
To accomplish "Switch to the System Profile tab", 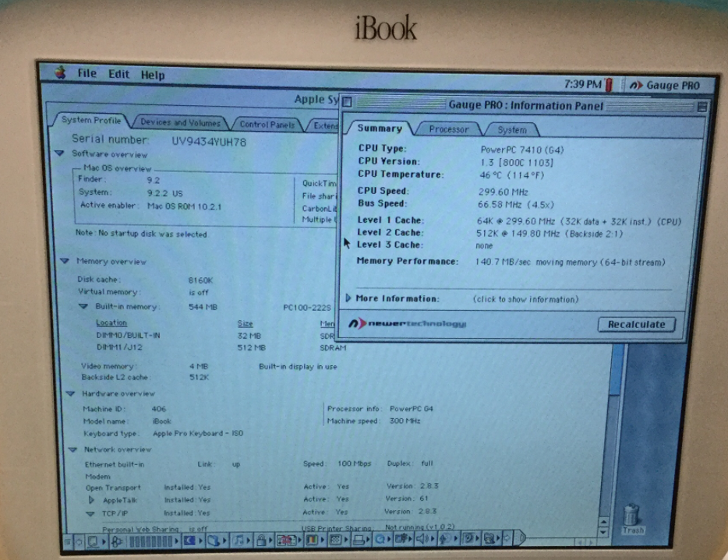I will (x=91, y=120).
